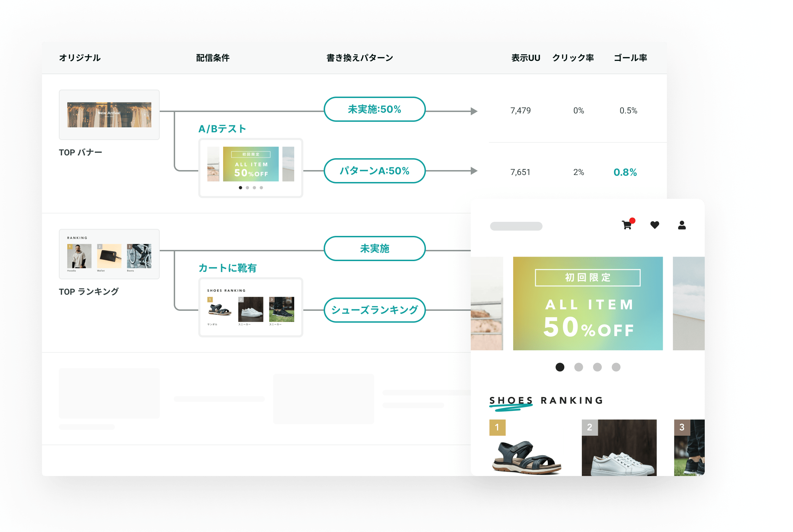The width and height of the screenshot is (793, 532).
Task: Open the shopping cart icon
Action: 627,225
